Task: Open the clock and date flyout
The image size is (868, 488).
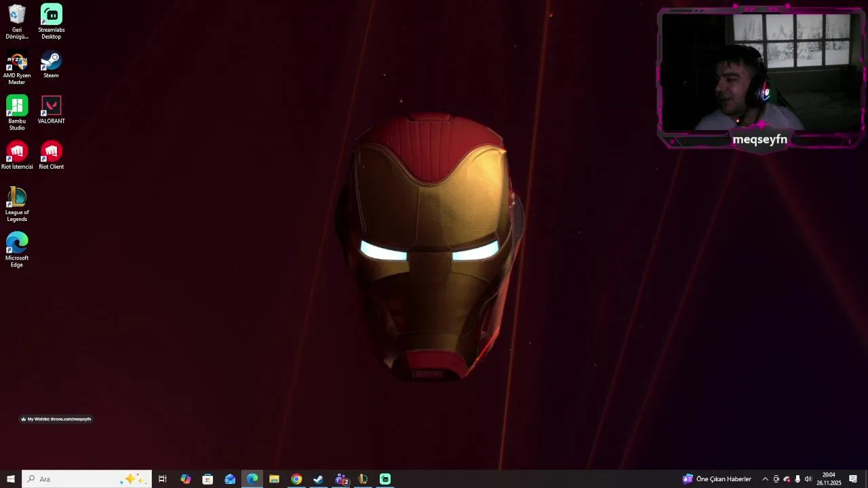Action: 829,479
